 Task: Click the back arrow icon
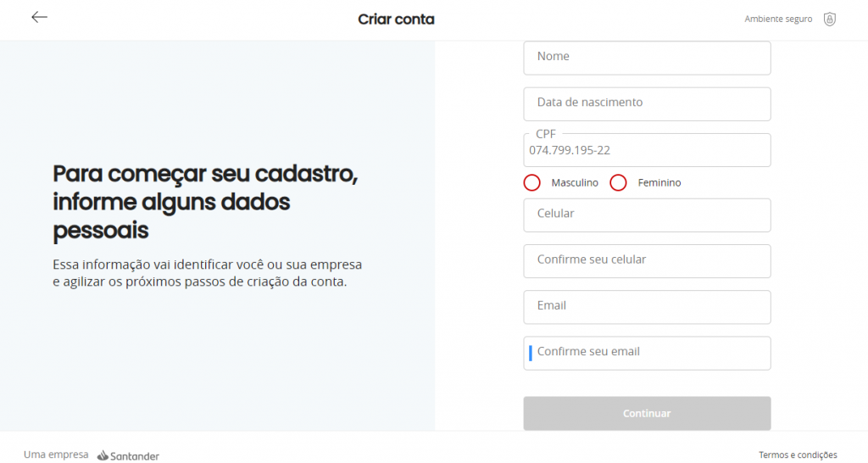[x=40, y=18]
